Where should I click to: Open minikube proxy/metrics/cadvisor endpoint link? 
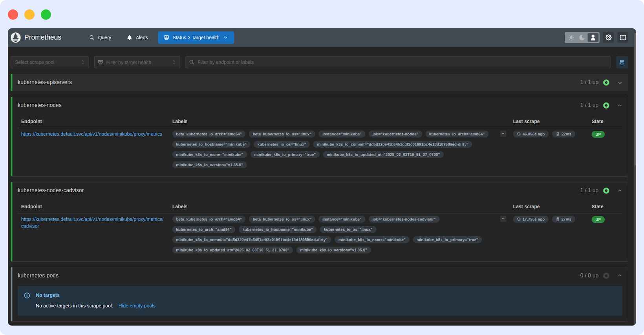(x=92, y=223)
